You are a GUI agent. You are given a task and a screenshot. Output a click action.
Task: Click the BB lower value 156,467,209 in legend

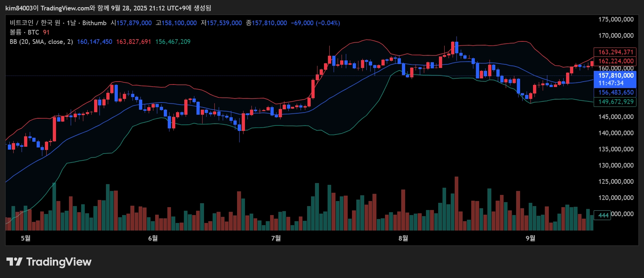pos(173,42)
